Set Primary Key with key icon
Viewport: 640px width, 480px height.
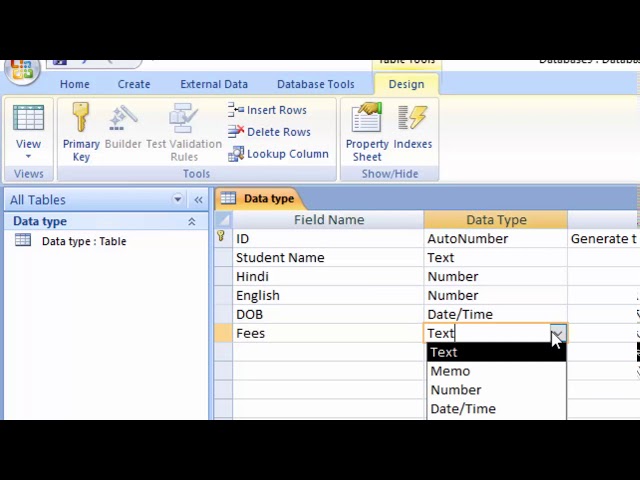[81, 117]
